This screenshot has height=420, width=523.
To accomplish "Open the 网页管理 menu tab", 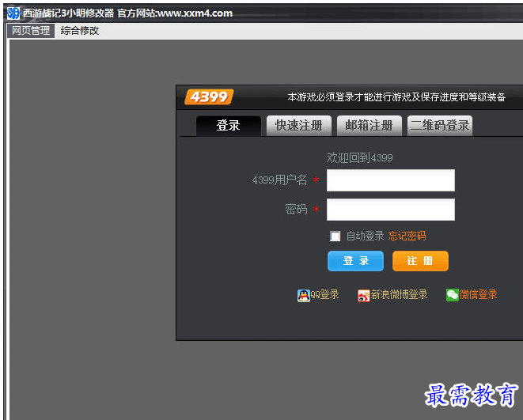I will [x=31, y=31].
